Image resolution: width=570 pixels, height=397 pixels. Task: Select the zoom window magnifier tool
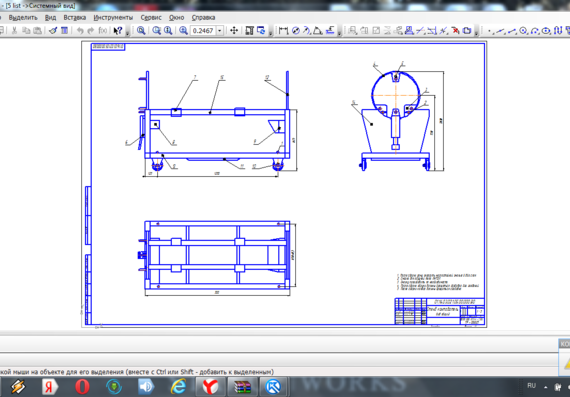pos(141,31)
